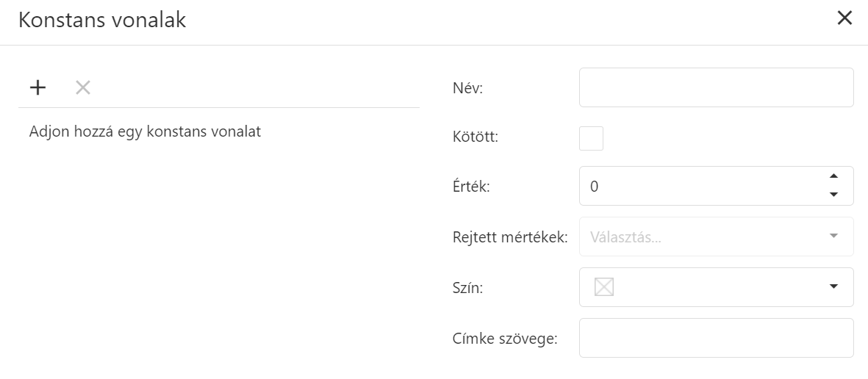Screen dimensions: 868x379
Task: Click inside the Érték number field
Action: pyautogui.click(x=698, y=187)
